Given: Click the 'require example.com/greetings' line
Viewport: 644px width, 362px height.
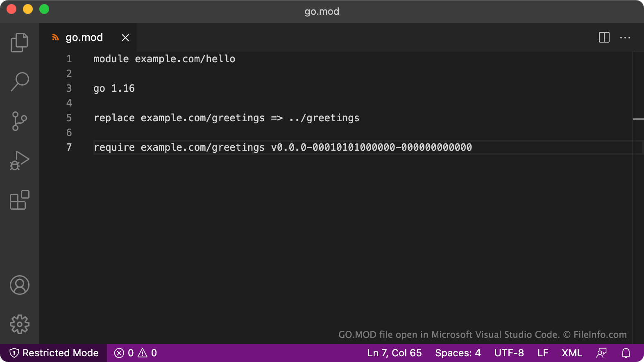Looking at the screenshot, I should (283, 147).
